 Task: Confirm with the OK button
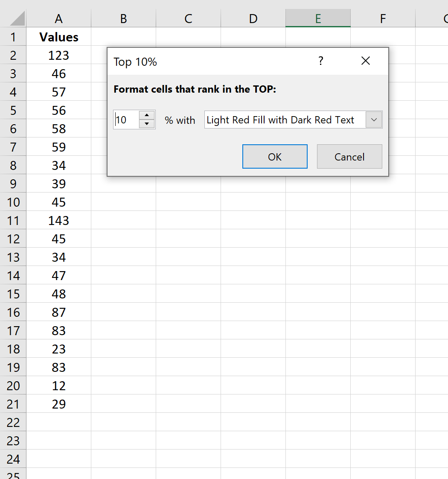point(275,157)
